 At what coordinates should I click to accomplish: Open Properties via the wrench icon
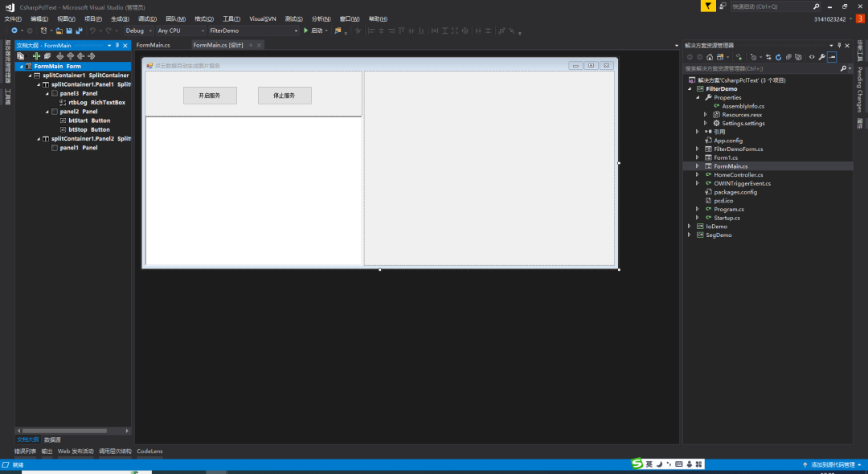point(821,57)
